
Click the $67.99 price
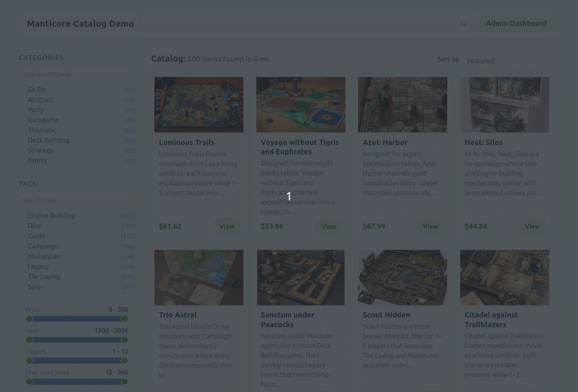point(373,226)
